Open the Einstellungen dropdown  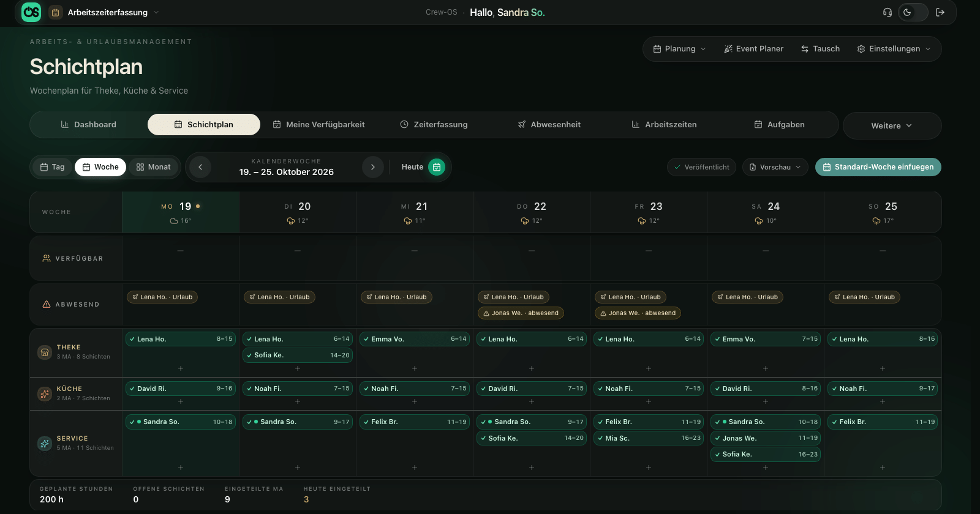pos(894,49)
